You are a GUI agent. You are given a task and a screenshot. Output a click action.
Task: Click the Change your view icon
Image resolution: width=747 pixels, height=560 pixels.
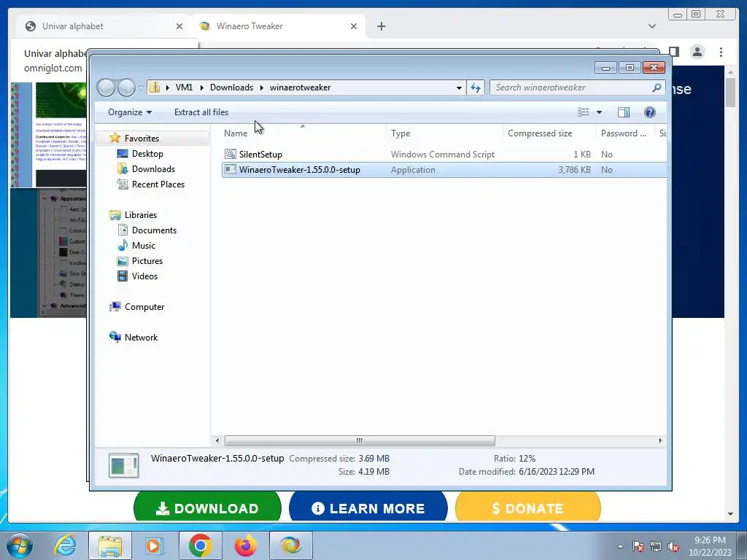583,112
